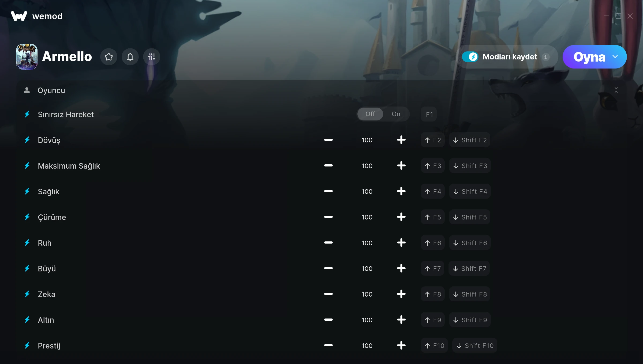This screenshot has height=364, width=643.
Task: Toggle the Modları kaydet switch
Action: [470, 57]
